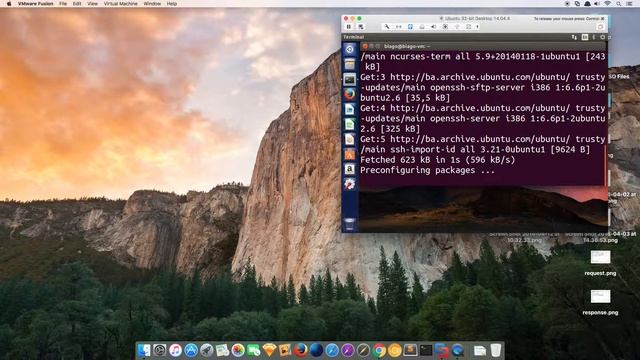Click the volume icon in macOS menu bar
Viewport: 640px width, 360px height.
(597, 4)
